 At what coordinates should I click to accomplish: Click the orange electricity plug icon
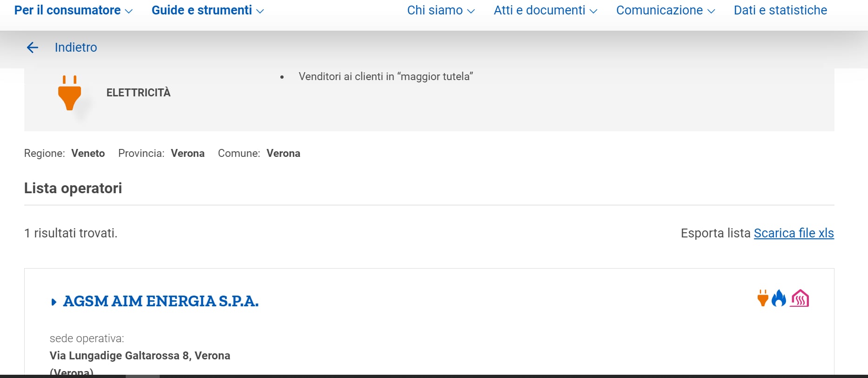tap(69, 93)
